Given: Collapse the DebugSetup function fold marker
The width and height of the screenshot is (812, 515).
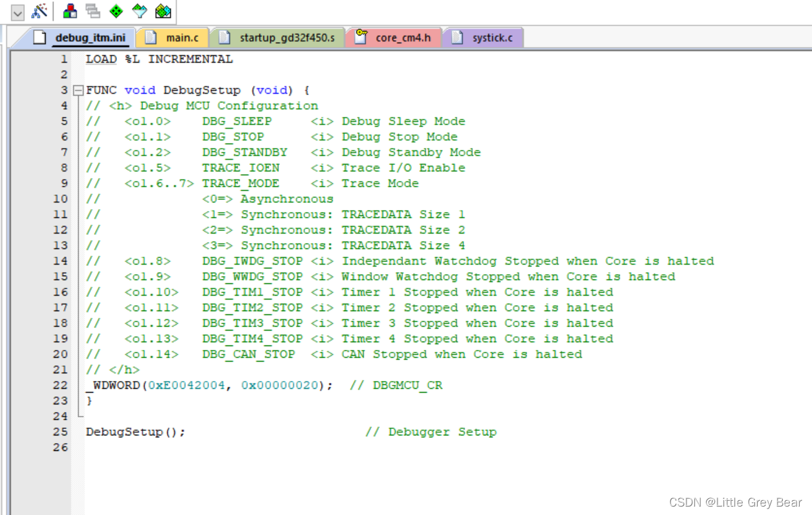Looking at the screenshot, I should point(78,91).
